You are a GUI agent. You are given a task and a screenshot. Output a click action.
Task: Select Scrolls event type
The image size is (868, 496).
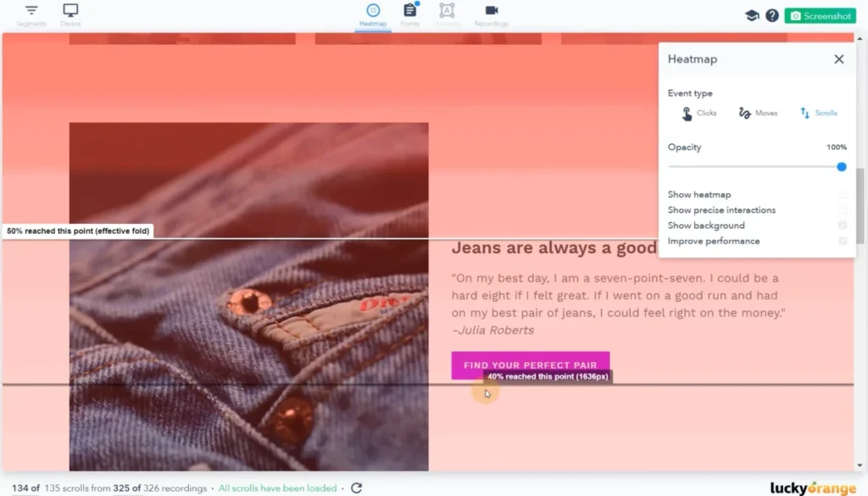[x=818, y=113]
